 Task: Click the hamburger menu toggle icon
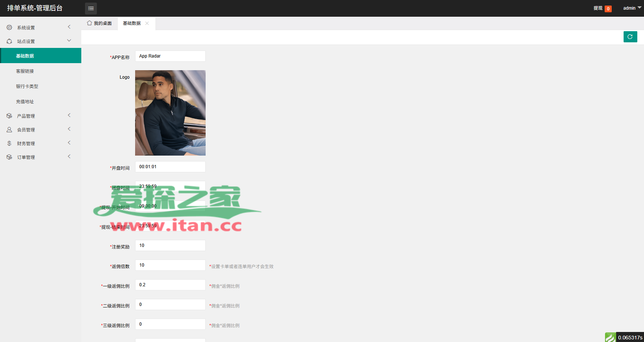click(x=91, y=8)
